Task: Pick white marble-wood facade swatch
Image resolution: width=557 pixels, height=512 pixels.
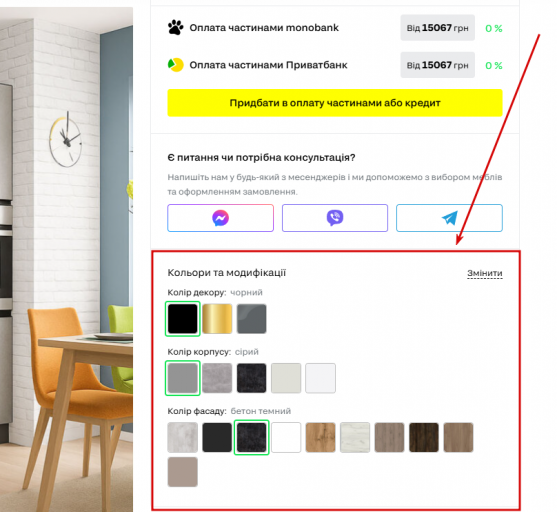Action: coord(355,437)
